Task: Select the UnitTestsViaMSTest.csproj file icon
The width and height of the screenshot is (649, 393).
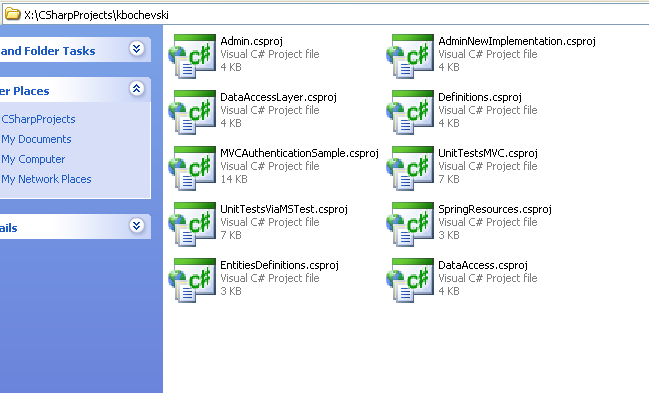Action: tap(192, 224)
